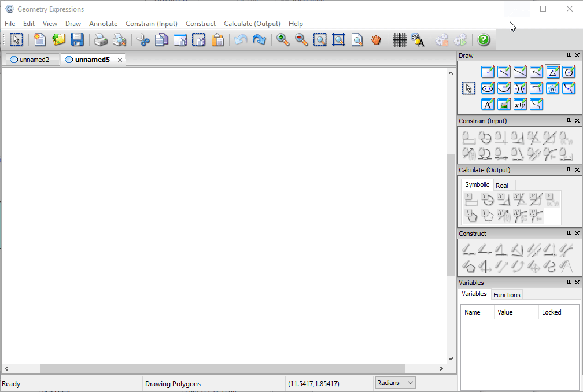Click the Value column header in Variables
The height and width of the screenshot is (392, 583).
[516, 312]
